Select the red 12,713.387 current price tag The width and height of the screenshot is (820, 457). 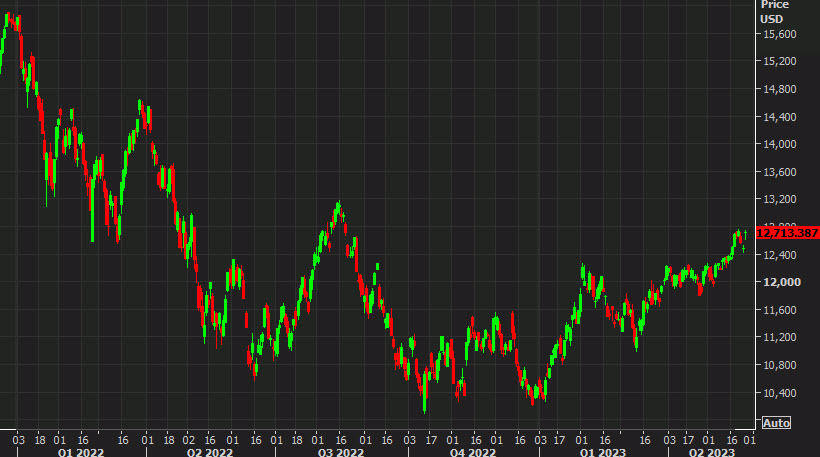click(x=787, y=233)
